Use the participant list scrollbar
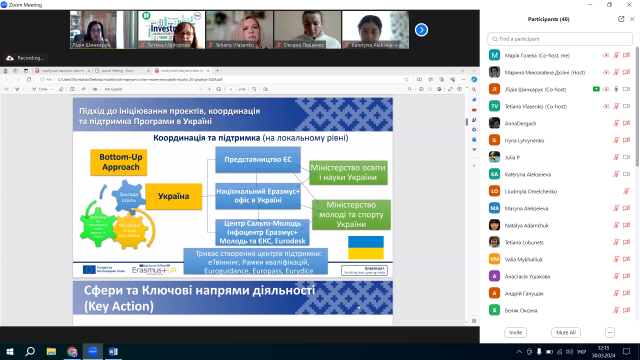The height and width of the screenshot is (360, 640). coord(637,107)
